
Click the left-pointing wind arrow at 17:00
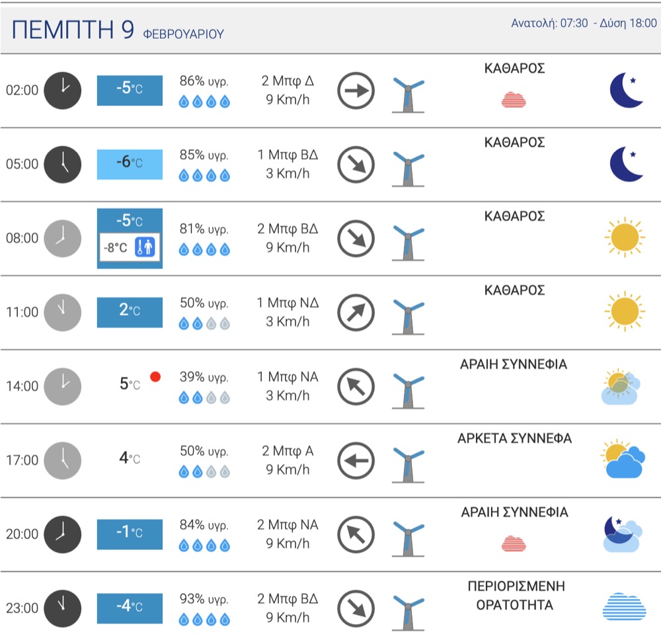coord(356,461)
